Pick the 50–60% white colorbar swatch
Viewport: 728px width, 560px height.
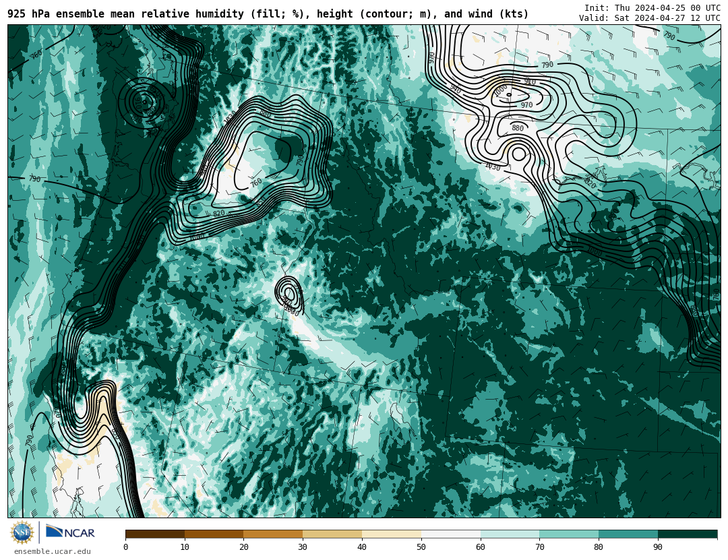click(451, 534)
